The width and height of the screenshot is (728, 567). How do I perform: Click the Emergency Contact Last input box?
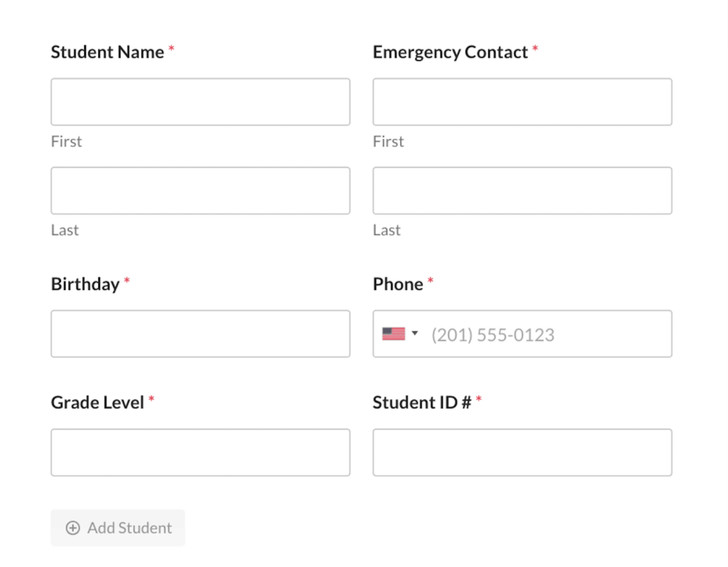(x=522, y=190)
